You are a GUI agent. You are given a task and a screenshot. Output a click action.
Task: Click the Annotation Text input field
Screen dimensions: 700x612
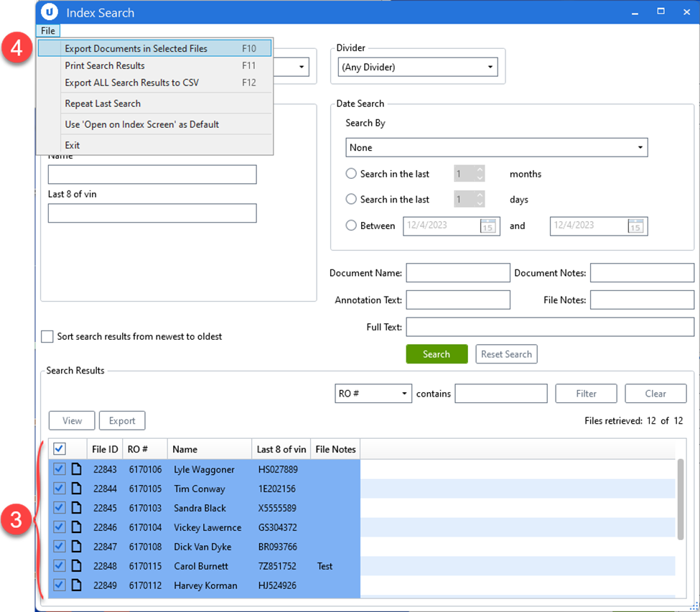point(458,300)
